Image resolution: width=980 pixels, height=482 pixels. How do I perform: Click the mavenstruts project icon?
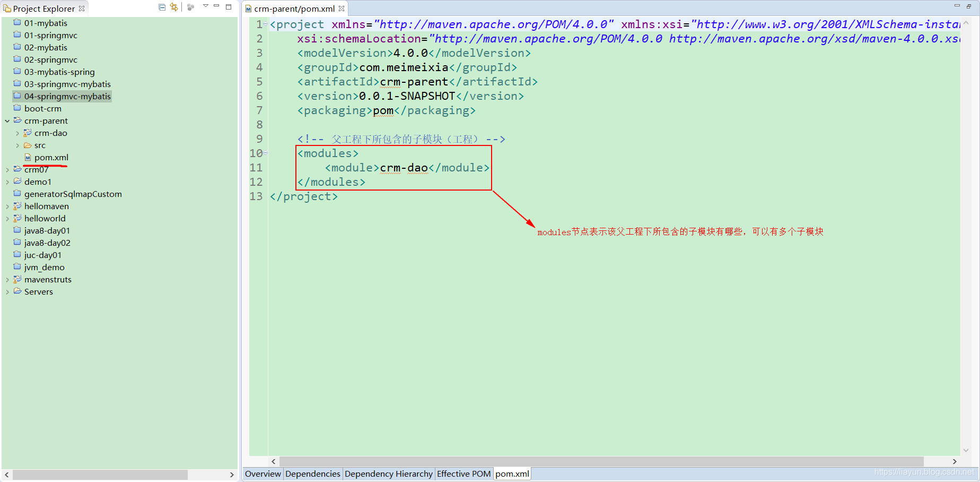click(17, 279)
